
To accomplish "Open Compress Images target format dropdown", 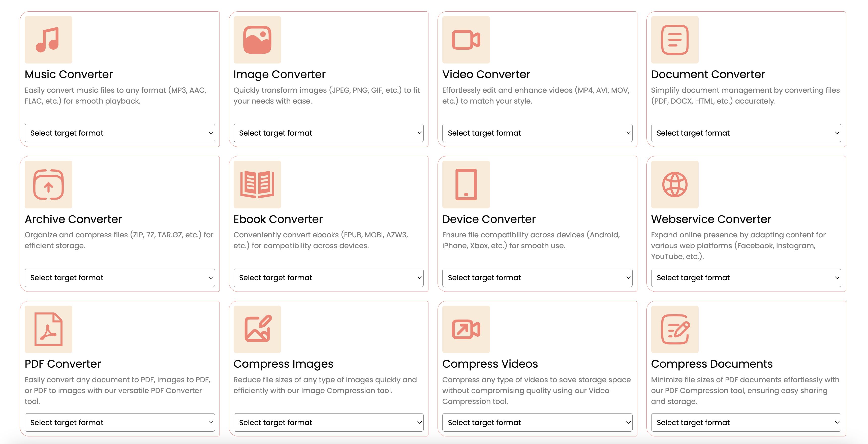I will click(x=329, y=422).
